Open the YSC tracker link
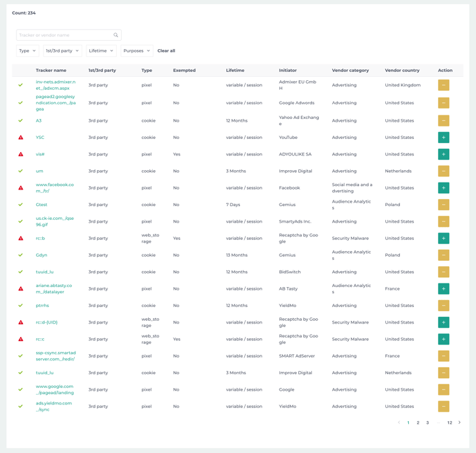Image resolution: width=476 pixels, height=453 pixels. [39, 138]
